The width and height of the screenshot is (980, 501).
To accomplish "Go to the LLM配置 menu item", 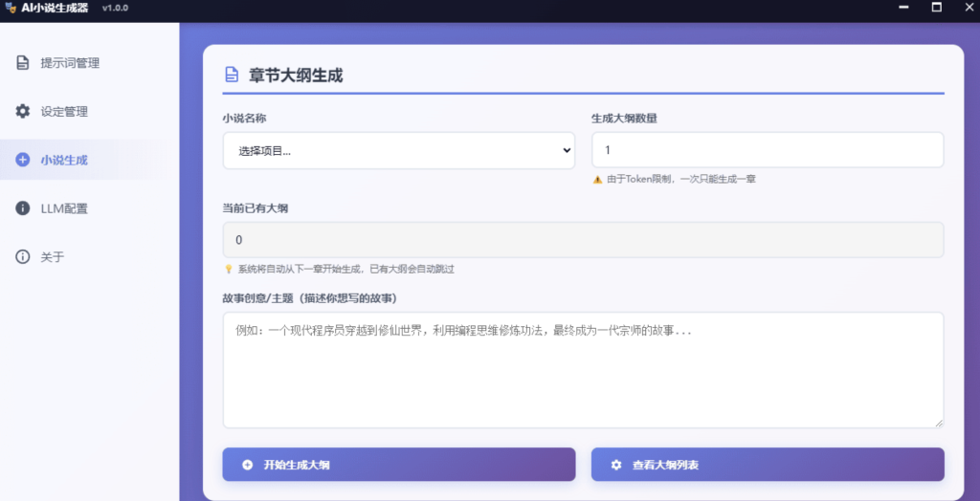I will tap(89, 208).
